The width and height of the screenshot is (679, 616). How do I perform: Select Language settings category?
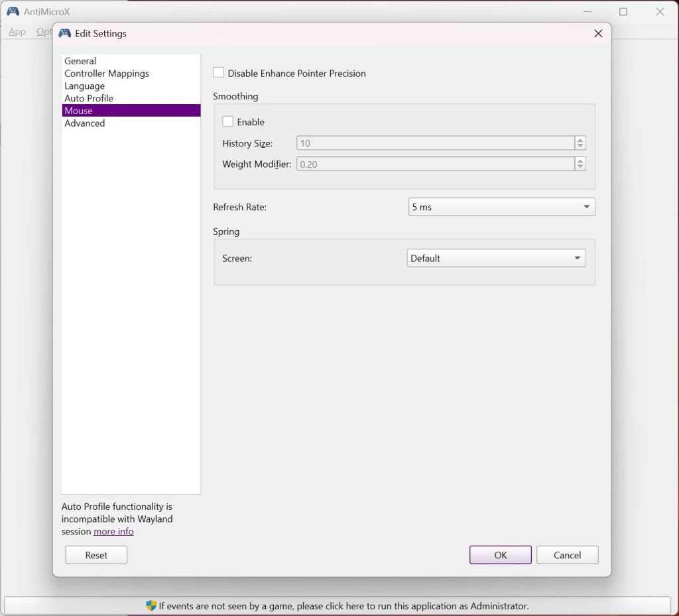pyautogui.click(x=131, y=86)
